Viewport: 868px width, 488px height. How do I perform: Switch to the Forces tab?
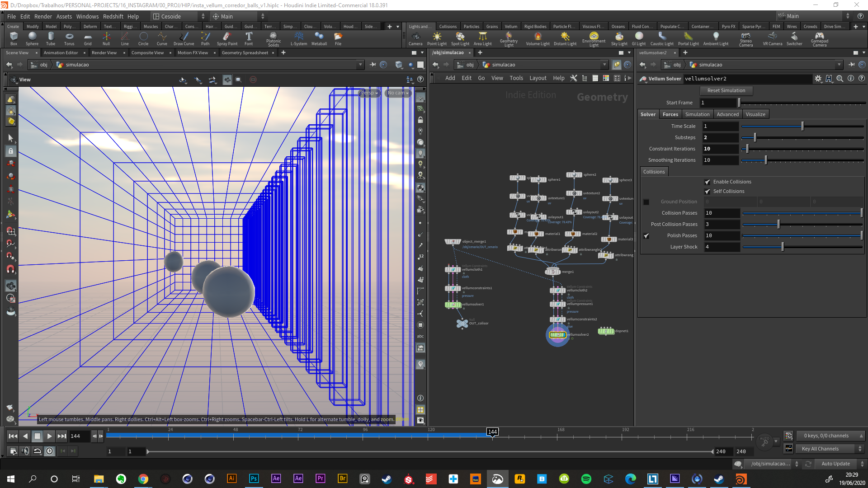(x=670, y=114)
